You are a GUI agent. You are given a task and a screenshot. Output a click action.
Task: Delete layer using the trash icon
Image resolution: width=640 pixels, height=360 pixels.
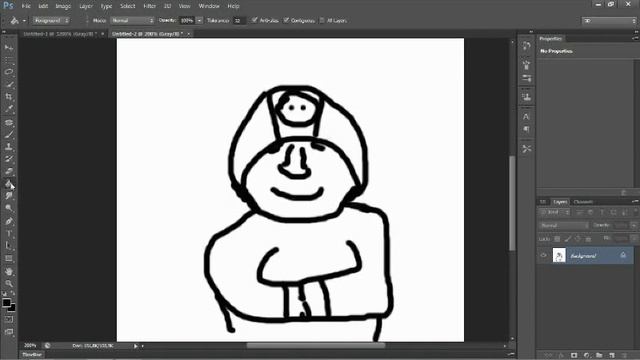point(624,356)
